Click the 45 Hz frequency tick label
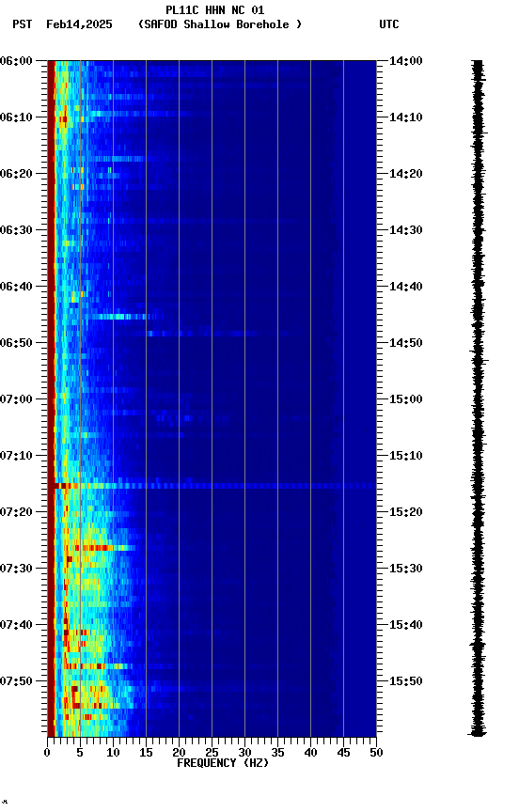519x812 pixels. pos(343,753)
